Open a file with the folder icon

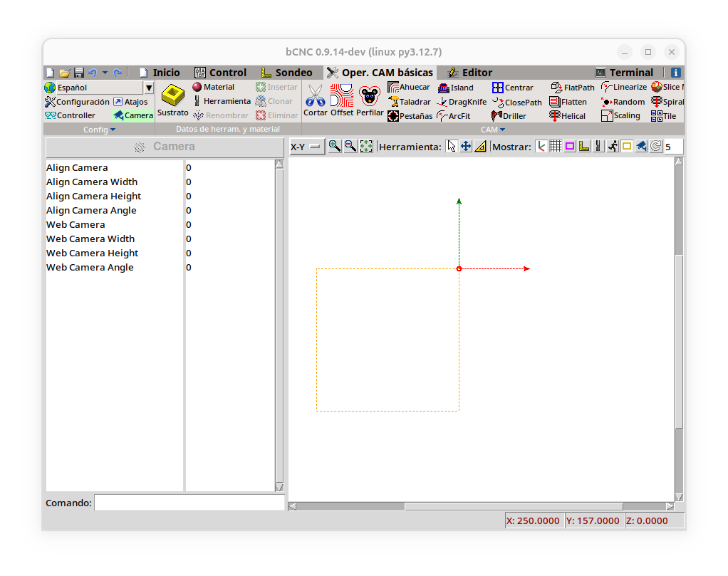pyautogui.click(x=65, y=73)
